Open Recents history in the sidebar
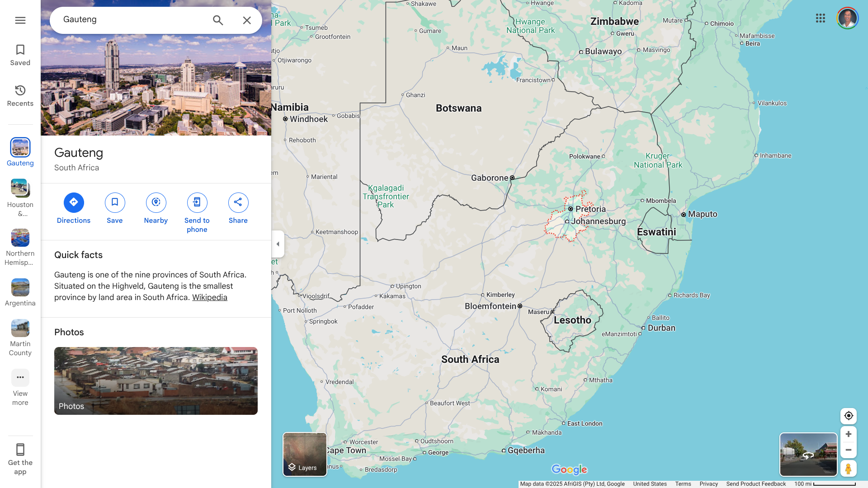The width and height of the screenshot is (868, 488). click(20, 96)
